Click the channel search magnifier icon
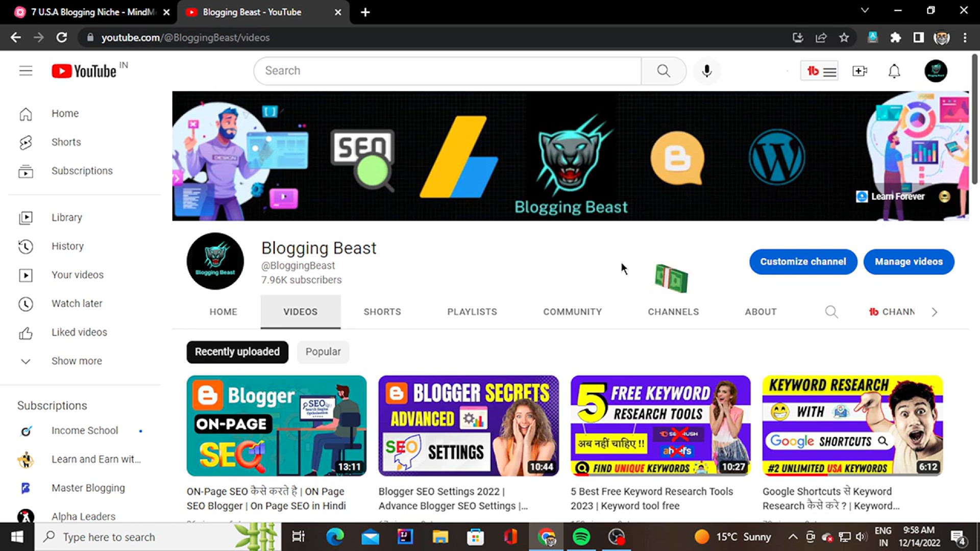Screen dimensions: 980x551 coord(831,312)
